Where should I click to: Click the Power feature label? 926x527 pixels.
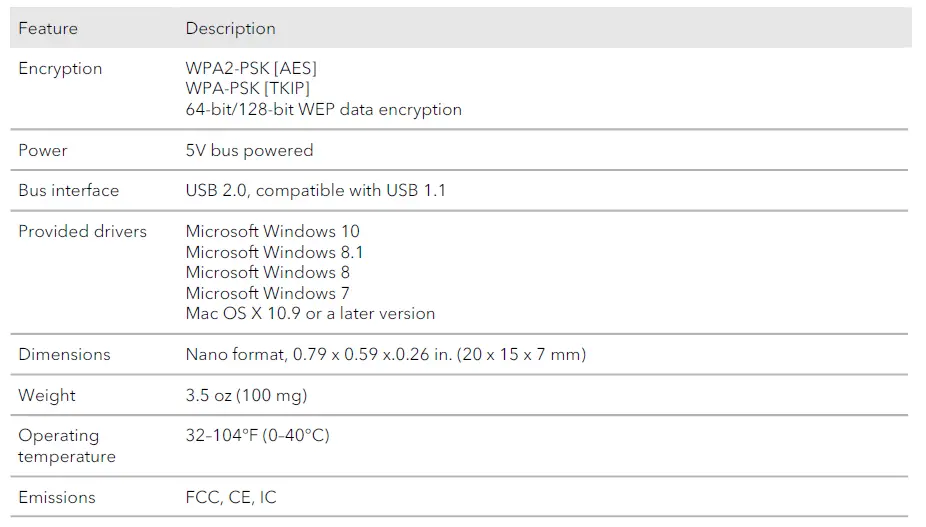43,150
